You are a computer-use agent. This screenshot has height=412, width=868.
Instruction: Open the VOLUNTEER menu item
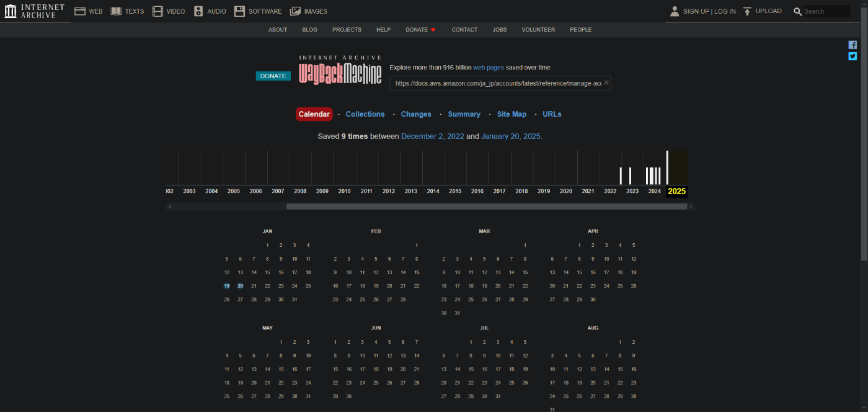coord(538,30)
